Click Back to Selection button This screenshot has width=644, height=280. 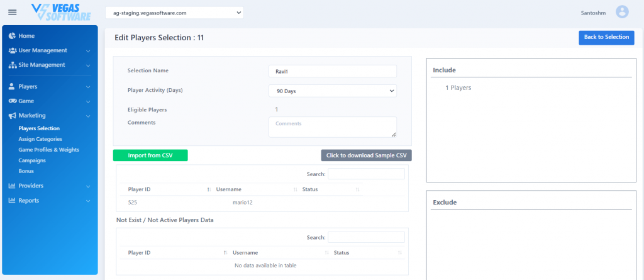pos(607,38)
